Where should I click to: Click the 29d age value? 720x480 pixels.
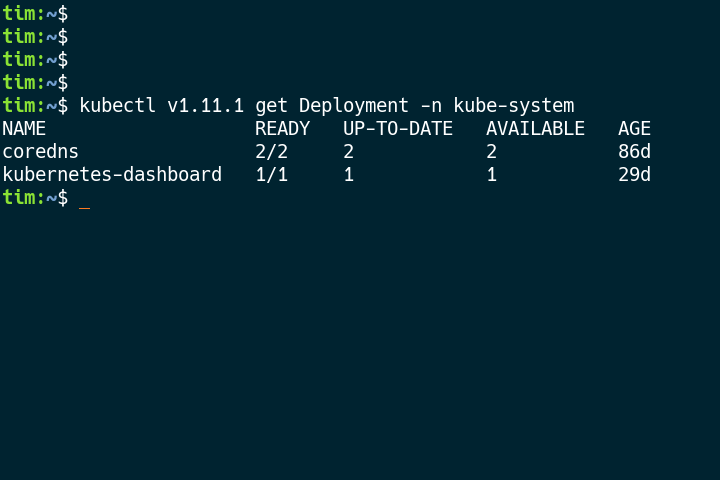coord(634,175)
